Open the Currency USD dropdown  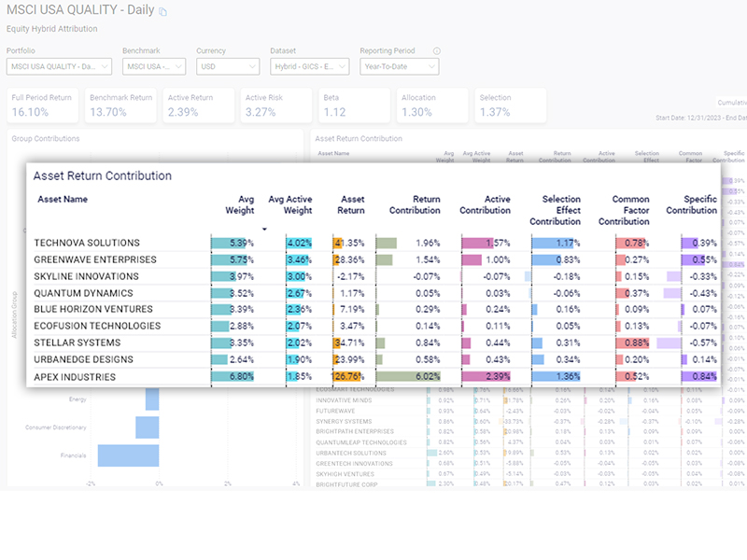[228, 66]
